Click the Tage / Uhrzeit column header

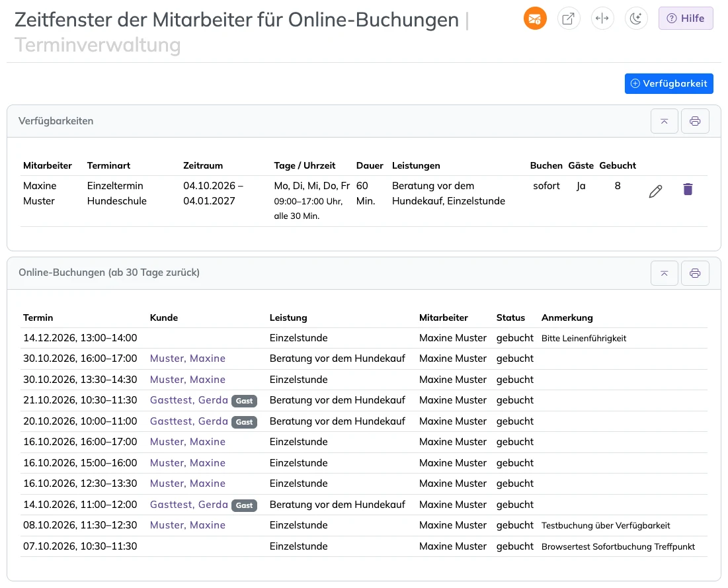tap(305, 166)
